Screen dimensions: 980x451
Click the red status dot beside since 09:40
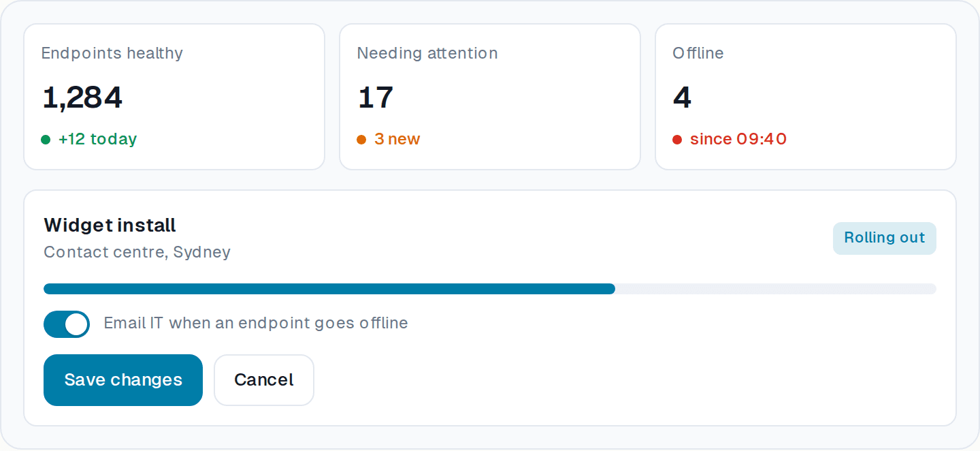[x=677, y=140]
